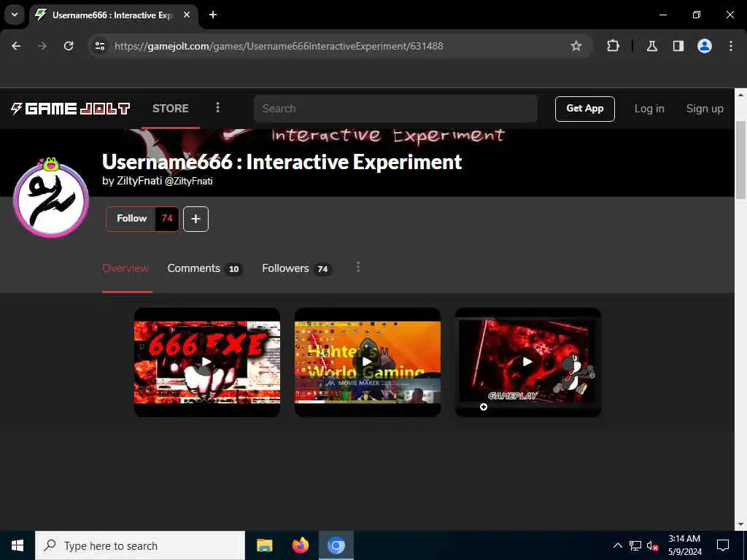Close the Username666 browser tab
This screenshot has width=747, height=560.
tap(187, 15)
